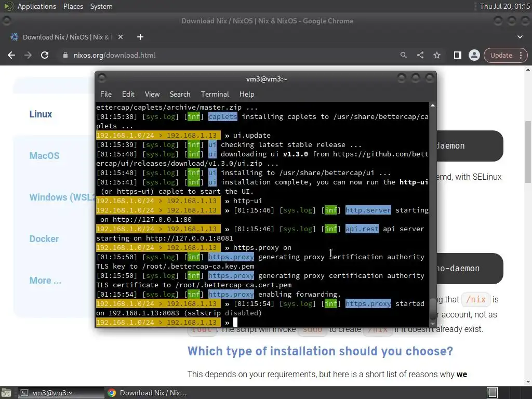Click the /nix code snippet on page
Image resolution: width=532 pixels, height=399 pixels.
click(476, 300)
